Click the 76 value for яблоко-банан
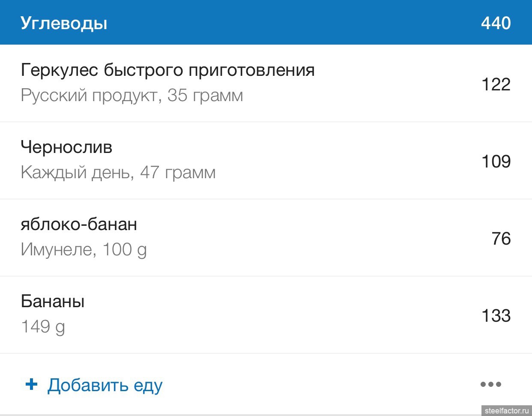 (x=501, y=239)
